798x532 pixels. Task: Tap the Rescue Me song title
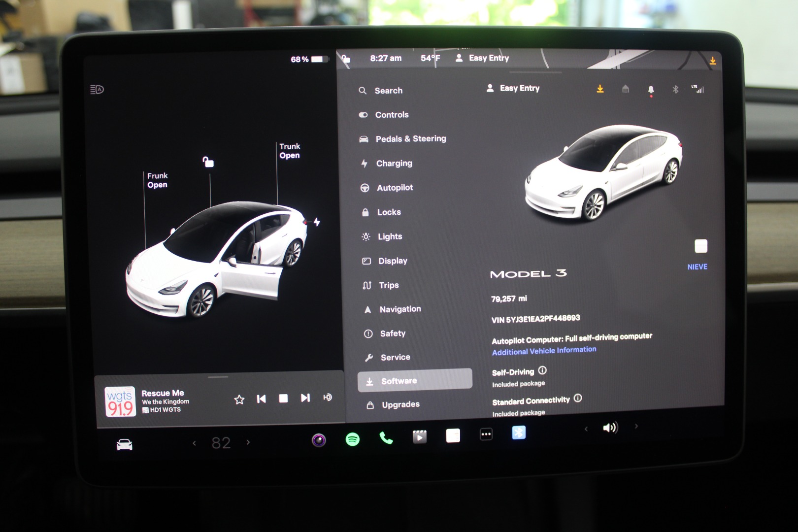pos(163,393)
